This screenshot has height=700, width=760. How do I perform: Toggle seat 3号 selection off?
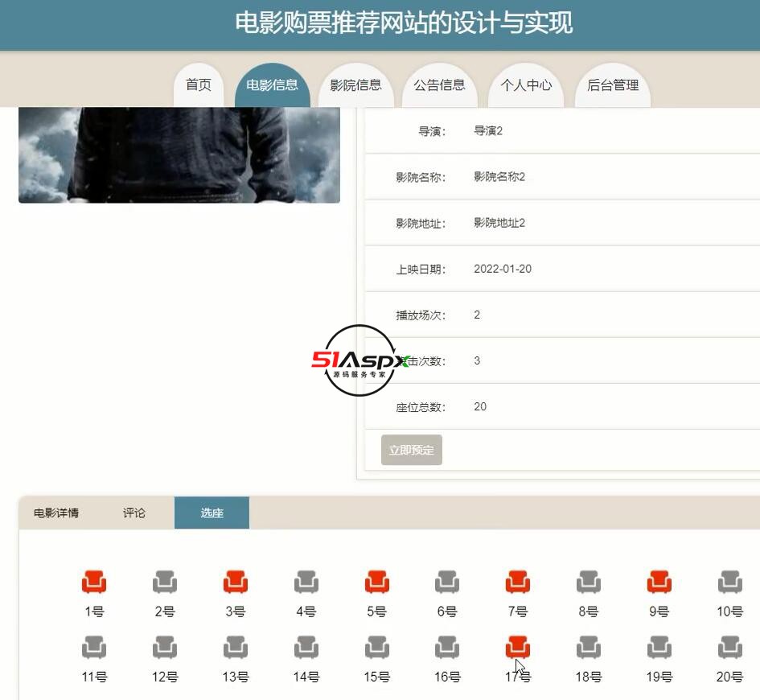[236, 582]
